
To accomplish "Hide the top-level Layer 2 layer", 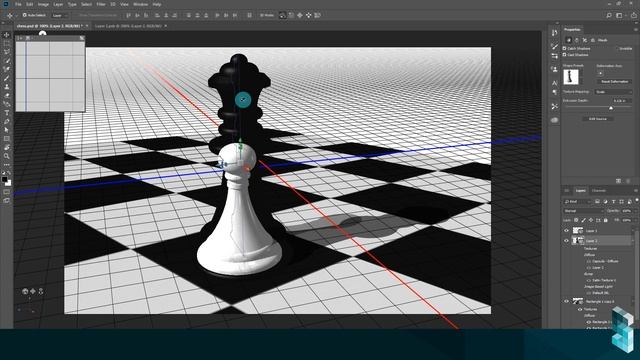I will point(566,241).
